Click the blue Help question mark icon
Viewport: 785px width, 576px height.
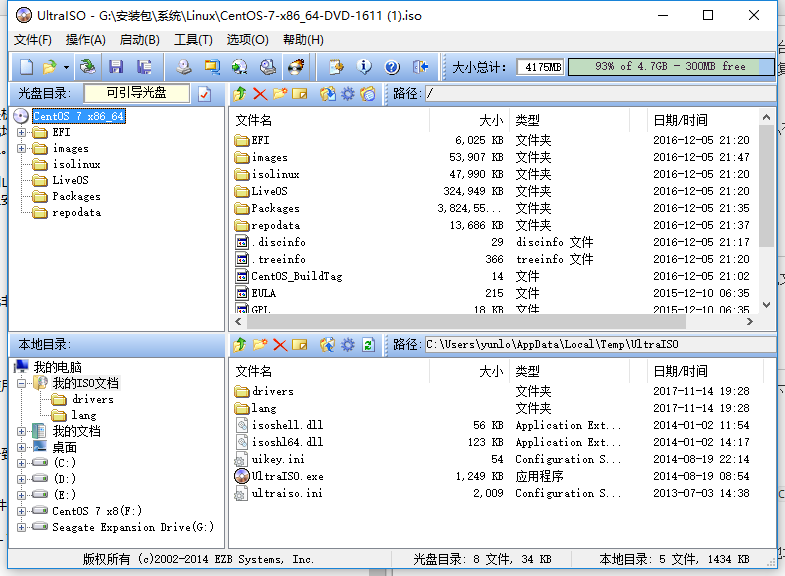point(391,67)
